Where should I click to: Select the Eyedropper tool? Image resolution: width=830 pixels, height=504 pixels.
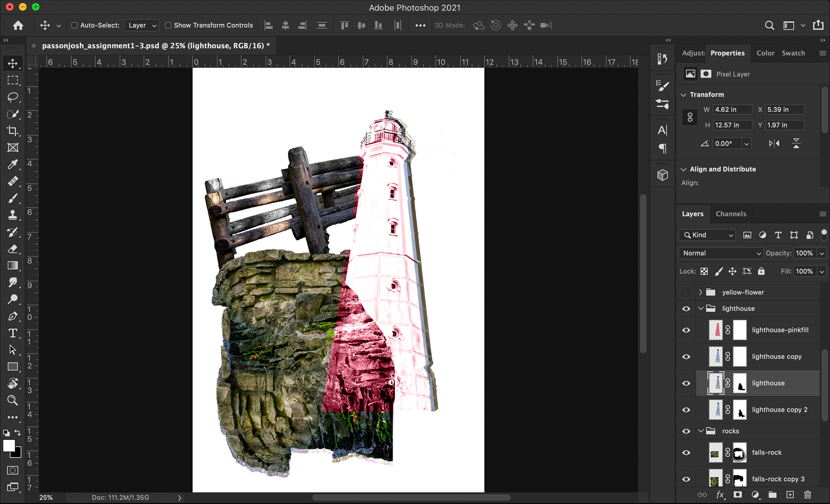click(13, 164)
